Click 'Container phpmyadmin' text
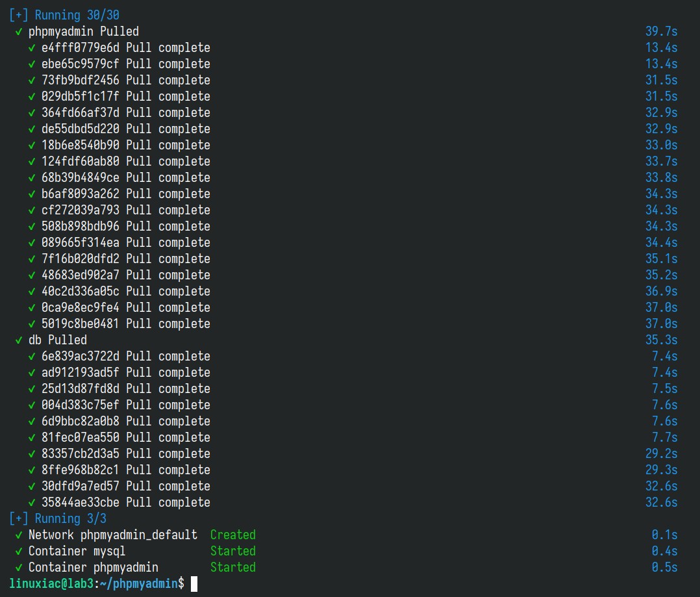This screenshot has width=700, height=597. 94,568
